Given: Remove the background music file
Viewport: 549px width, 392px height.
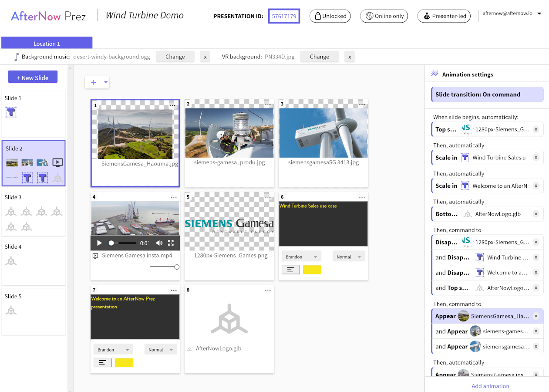Looking at the screenshot, I should click(x=205, y=57).
